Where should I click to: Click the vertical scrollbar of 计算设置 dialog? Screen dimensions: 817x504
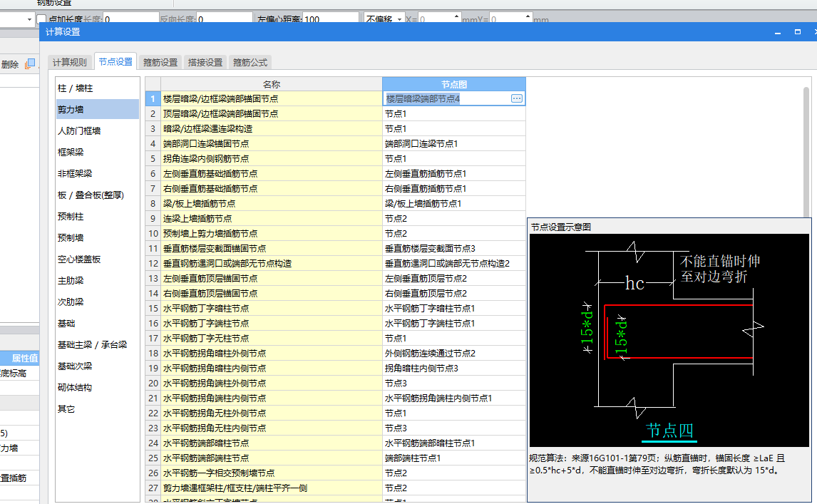click(x=806, y=151)
